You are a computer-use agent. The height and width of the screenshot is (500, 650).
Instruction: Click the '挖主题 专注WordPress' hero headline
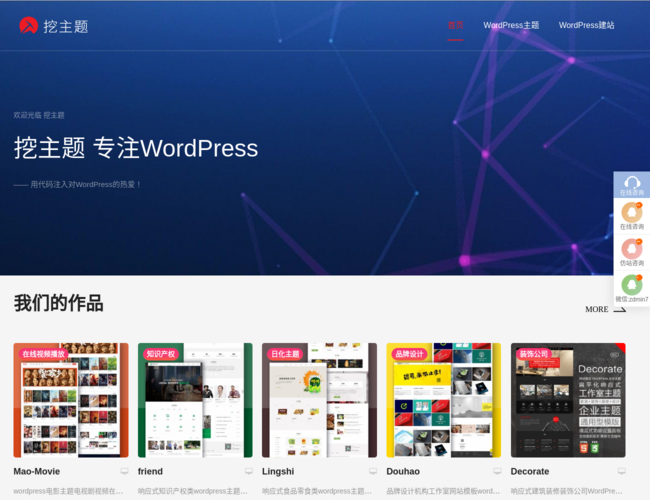tap(136, 148)
